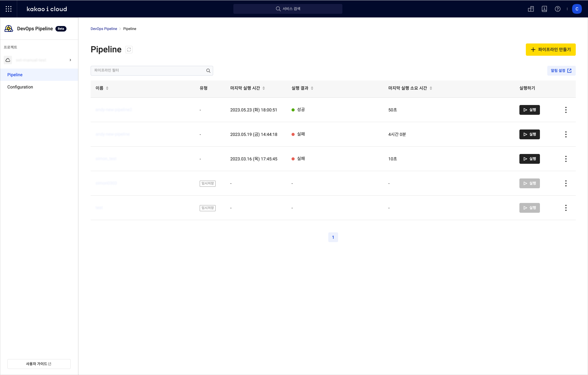Run the pipeline executed 2023.05.23

click(x=530, y=110)
